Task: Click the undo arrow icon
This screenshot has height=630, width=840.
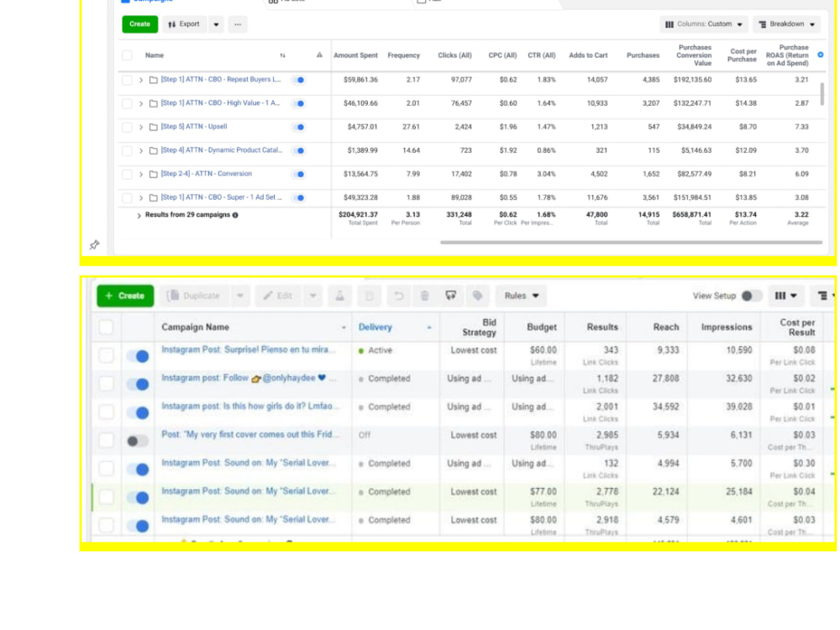Action: point(398,296)
